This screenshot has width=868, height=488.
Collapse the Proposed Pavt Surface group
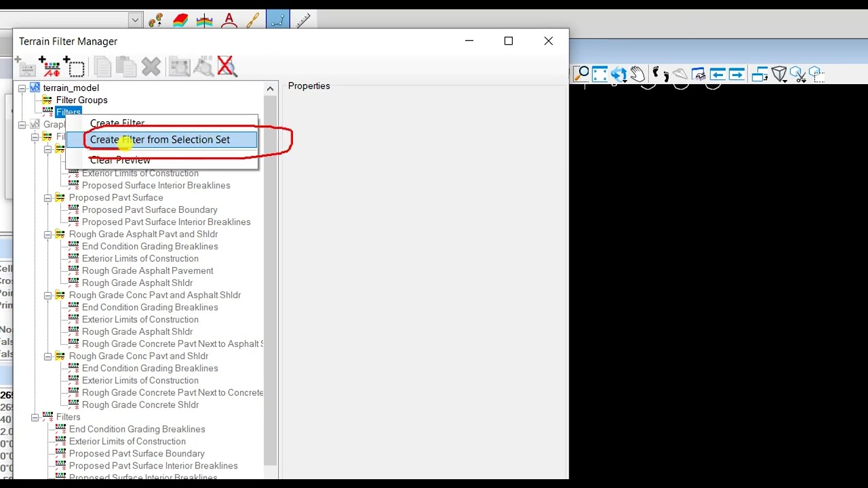(x=48, y=198)
